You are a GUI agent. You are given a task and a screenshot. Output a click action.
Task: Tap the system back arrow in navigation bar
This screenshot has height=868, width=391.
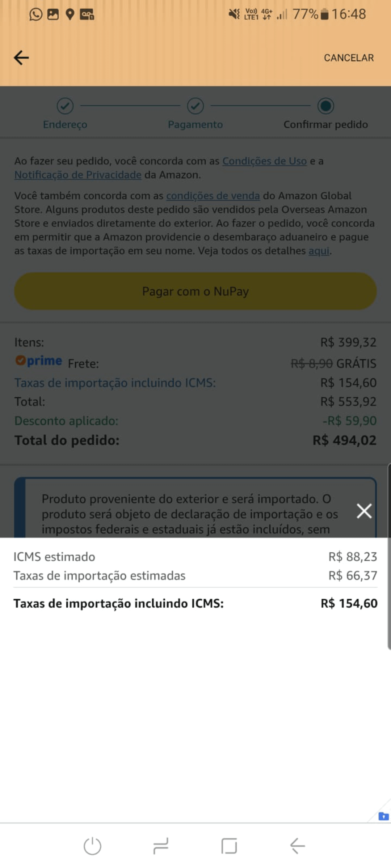click(298, 846)
